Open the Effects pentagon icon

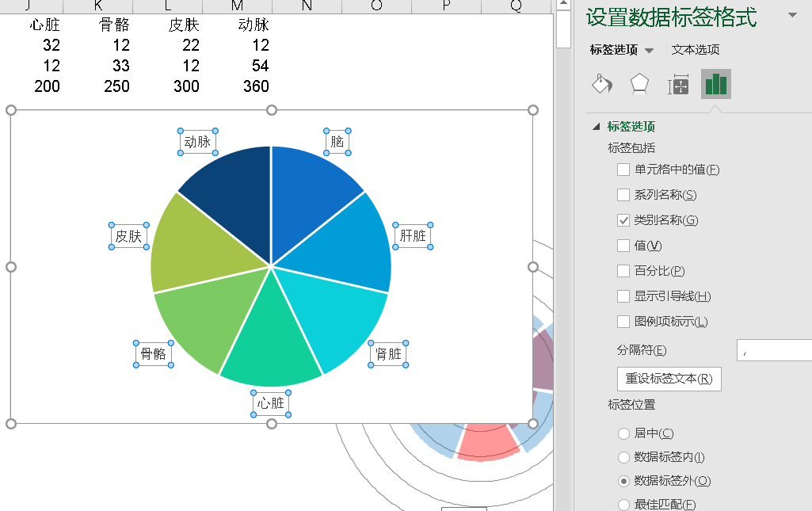(639, 84)
